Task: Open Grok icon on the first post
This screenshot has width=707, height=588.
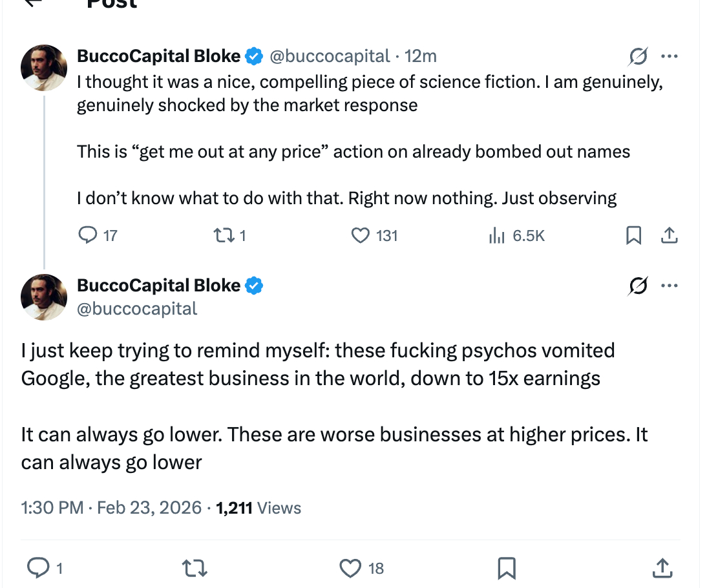Action: pyautogui.click(x=638, y=57)
